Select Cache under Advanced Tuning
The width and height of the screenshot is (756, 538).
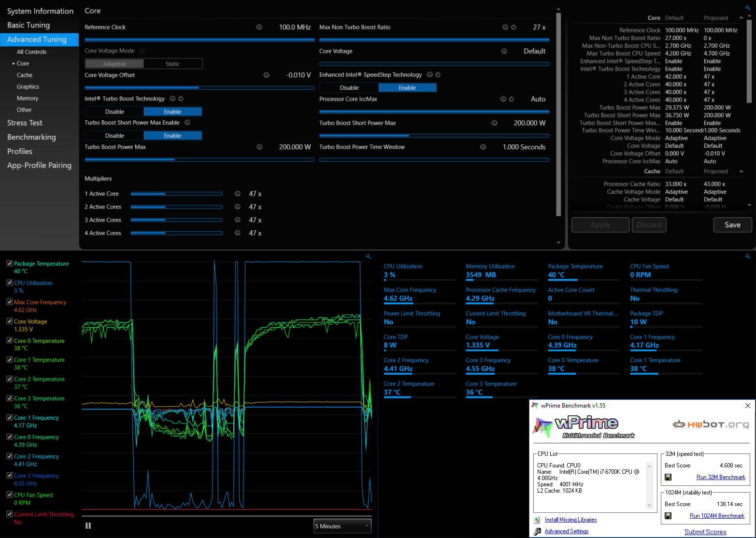tap(25, 75)
